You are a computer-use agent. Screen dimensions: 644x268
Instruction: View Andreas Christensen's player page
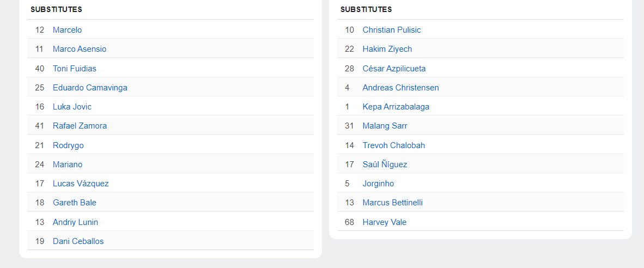[x=400, y=88]
